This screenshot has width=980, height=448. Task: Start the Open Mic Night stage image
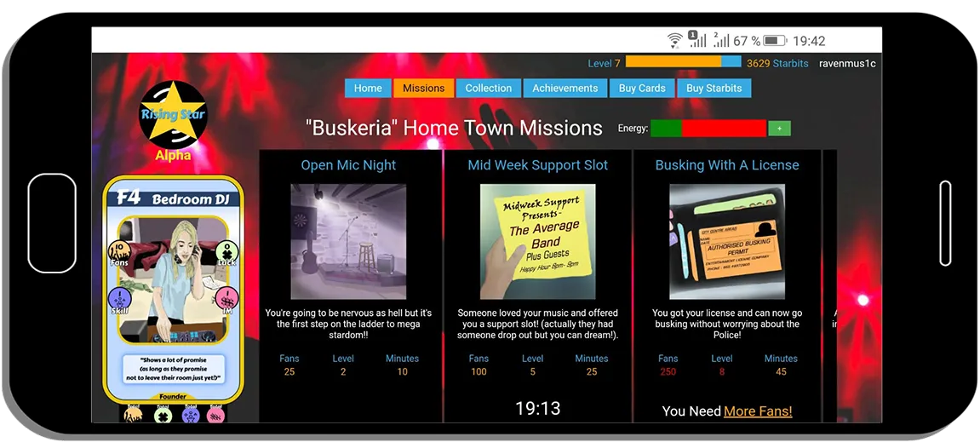[348, 241]
